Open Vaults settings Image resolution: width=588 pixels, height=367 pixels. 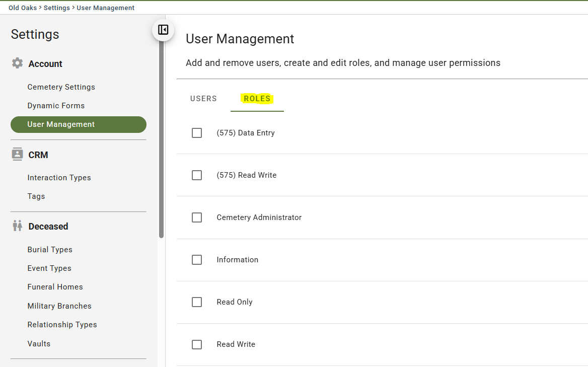[x=39, y=344]
